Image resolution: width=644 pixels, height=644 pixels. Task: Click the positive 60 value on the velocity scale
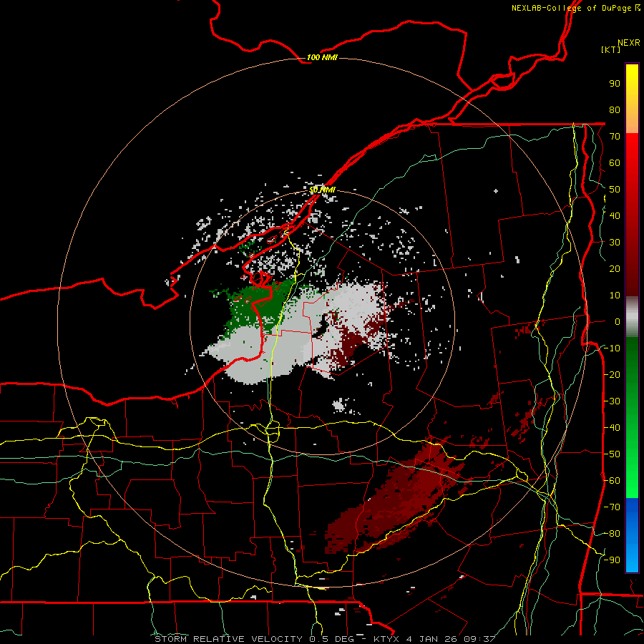pyautogui.click(x=615, y=162)
